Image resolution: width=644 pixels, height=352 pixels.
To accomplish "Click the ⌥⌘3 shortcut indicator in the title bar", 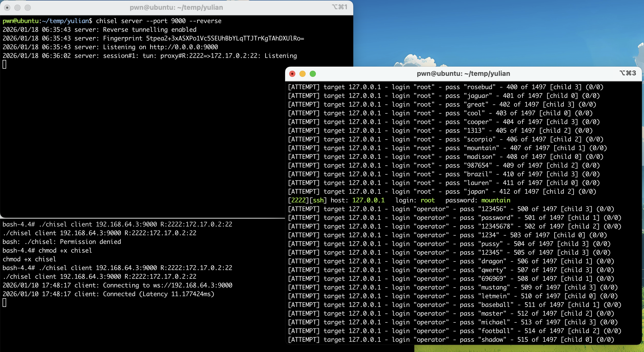I will click(x=628, y=73).
